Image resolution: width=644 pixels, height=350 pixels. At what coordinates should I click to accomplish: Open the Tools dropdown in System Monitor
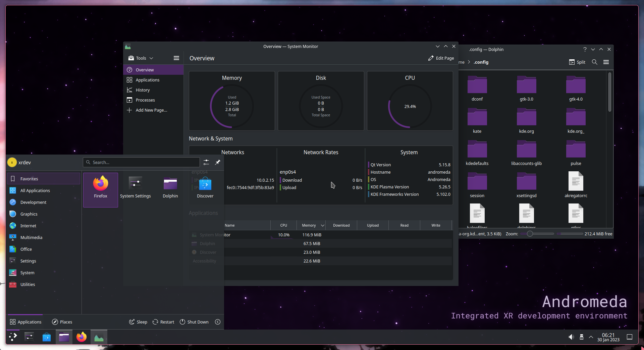pos(140,58)
